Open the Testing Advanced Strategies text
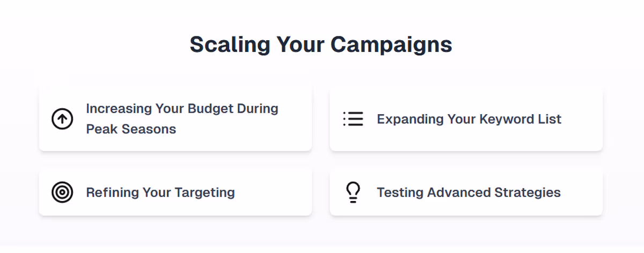Image resolution: width=644 pixels, height=253 pixels. 469,192
